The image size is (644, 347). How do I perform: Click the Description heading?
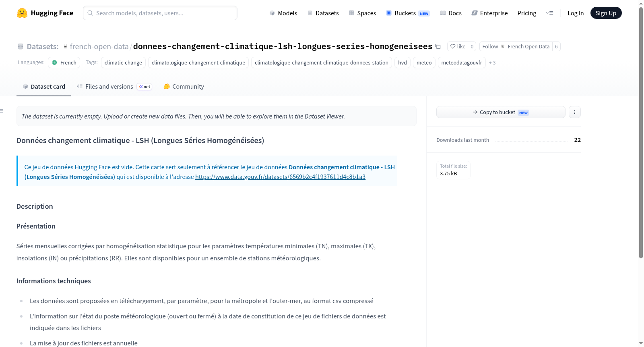[35, 206]
